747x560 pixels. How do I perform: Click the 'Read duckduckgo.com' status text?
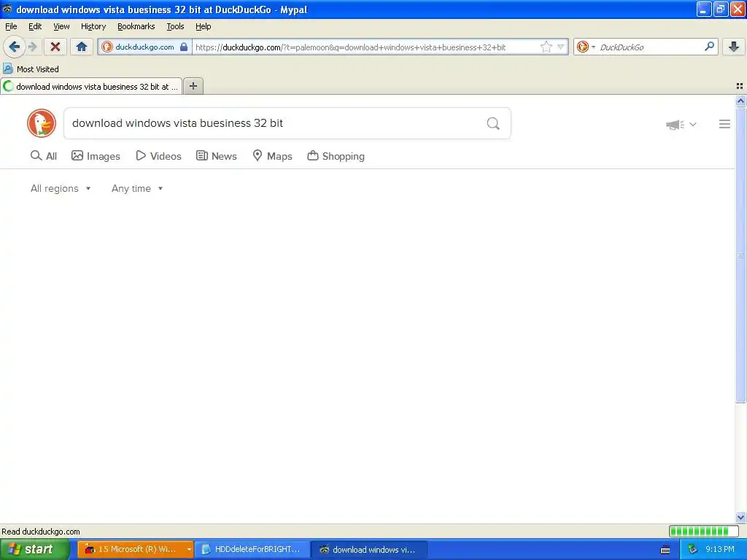pos(41,532)
